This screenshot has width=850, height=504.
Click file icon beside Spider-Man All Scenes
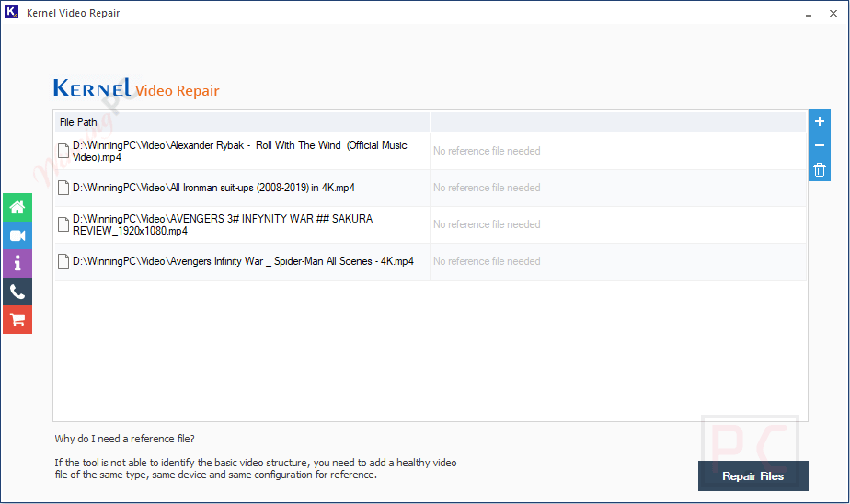coord(63,261)
